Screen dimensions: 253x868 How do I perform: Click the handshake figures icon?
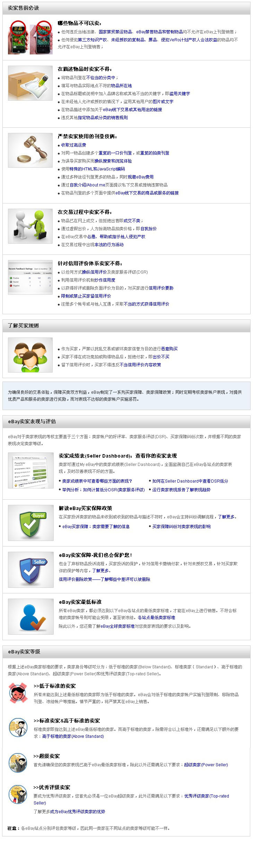[30, 226]
